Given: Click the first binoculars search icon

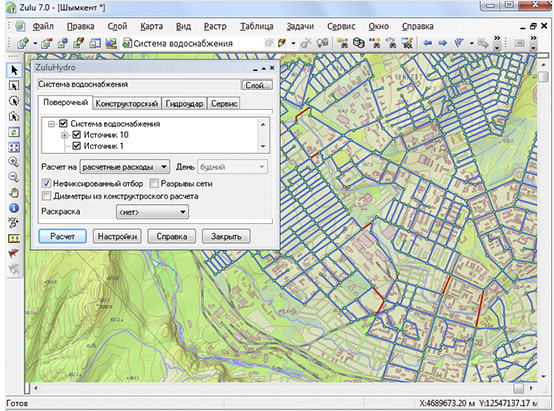Looking at the screenshot, I should (x=342, y=43).
